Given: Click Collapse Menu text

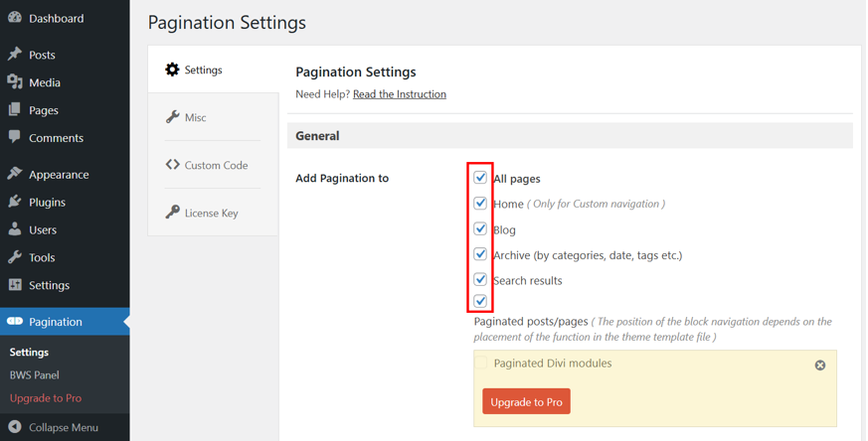Looking at the screenshot, I should coord(64,427).
